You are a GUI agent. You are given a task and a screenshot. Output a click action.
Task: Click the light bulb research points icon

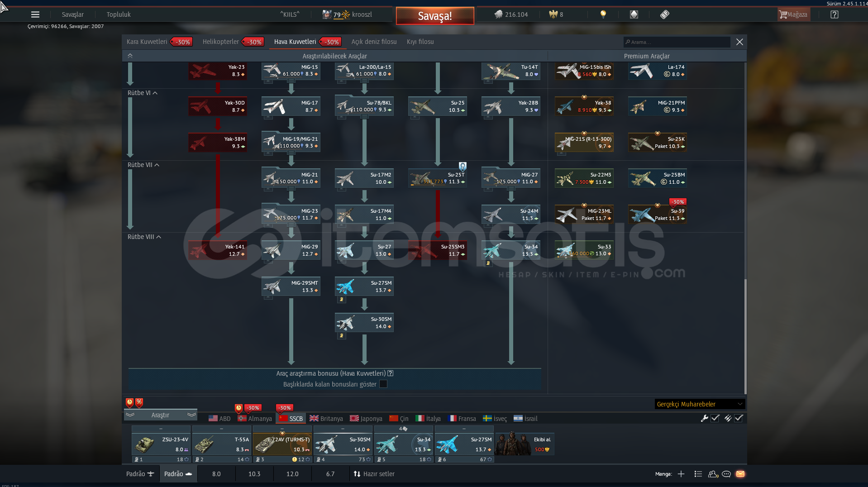tap(603, 14)
